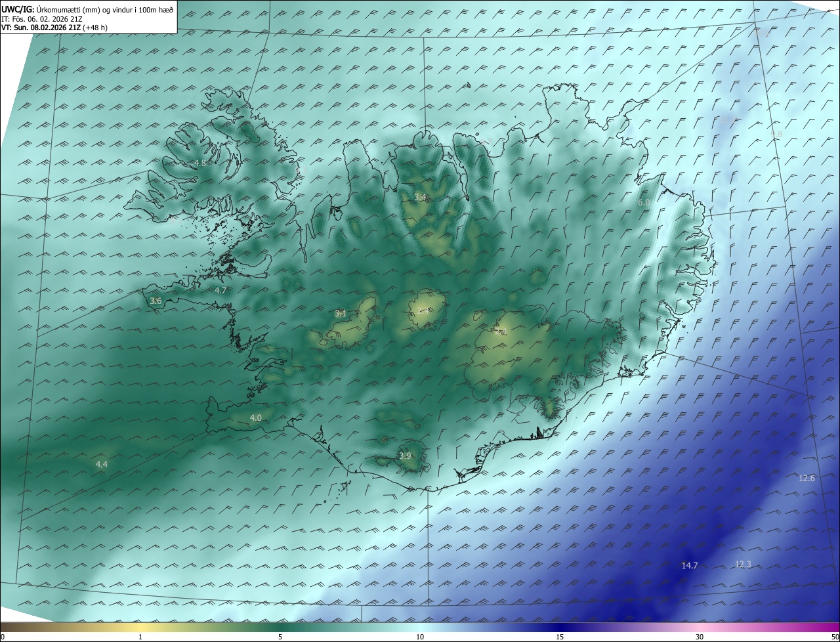Click the 4.8 value over the Westfjords
Viewport: 840px width, 642px height.
point(200,163)
